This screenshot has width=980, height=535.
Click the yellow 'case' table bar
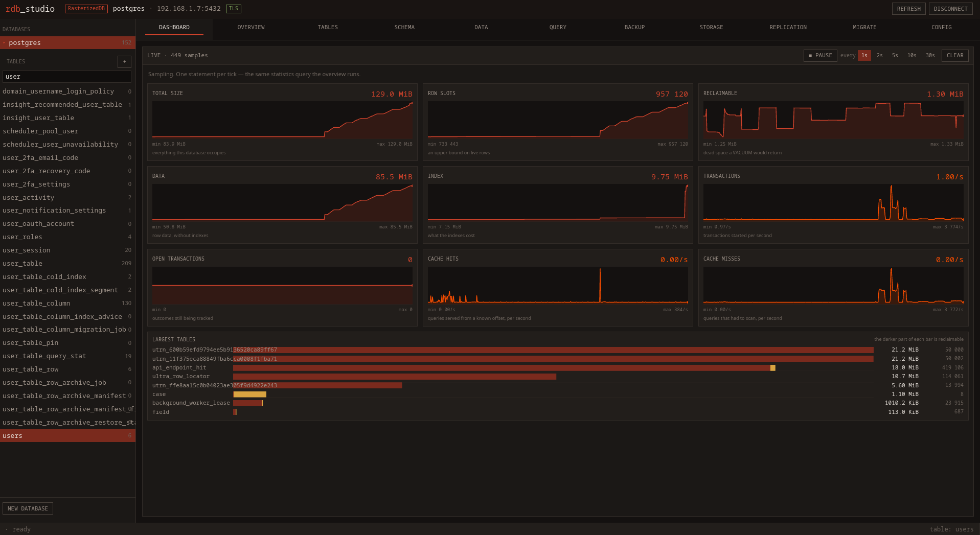pyautogui.click(x=250, y=394)
